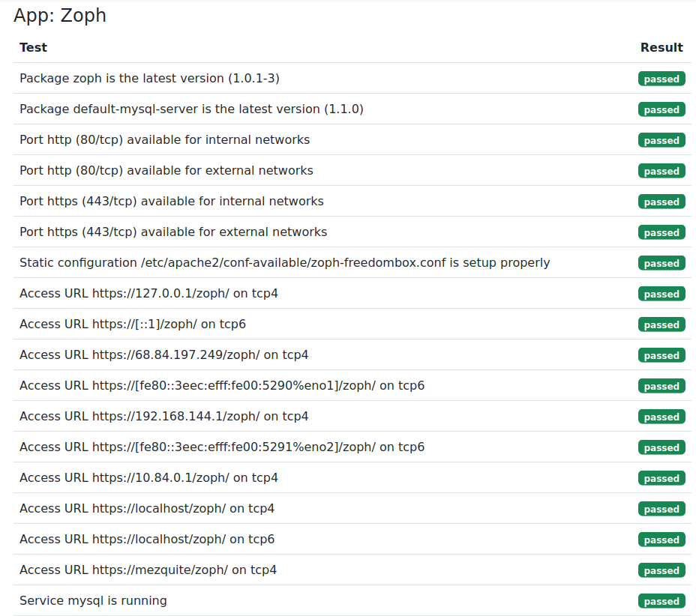Viewport: 696px width, 616px height.
Task: Click the passed badge for default-mysql-server package
Action: 661,109
